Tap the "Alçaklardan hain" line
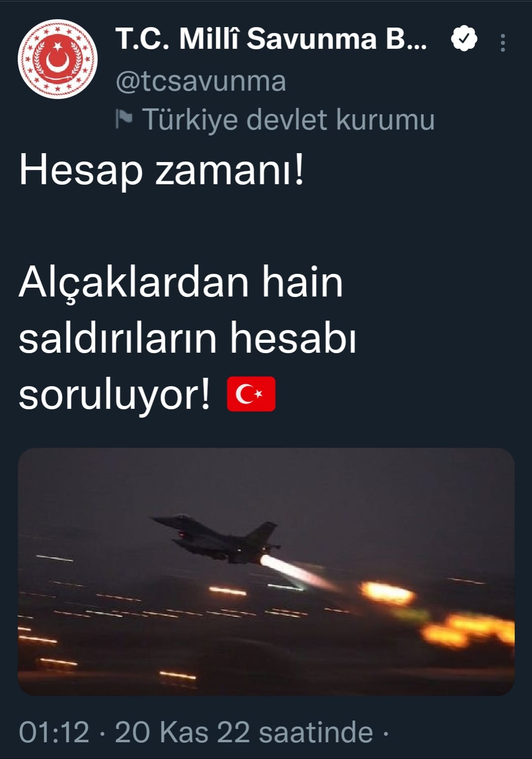Viewport: 532px width, 759px height. coord(181,282)
